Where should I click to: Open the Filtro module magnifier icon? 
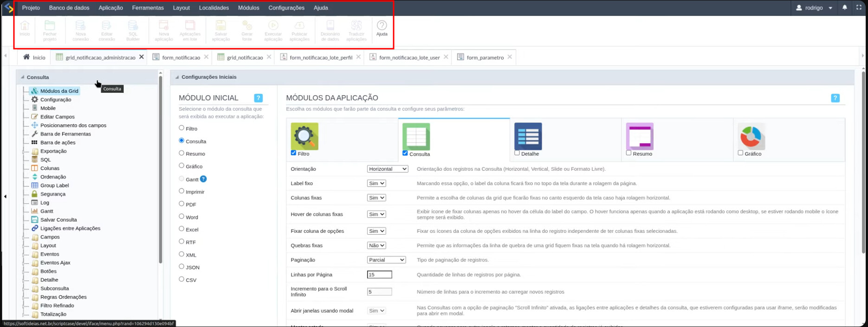pyautogui.click(x=304, y=136)
